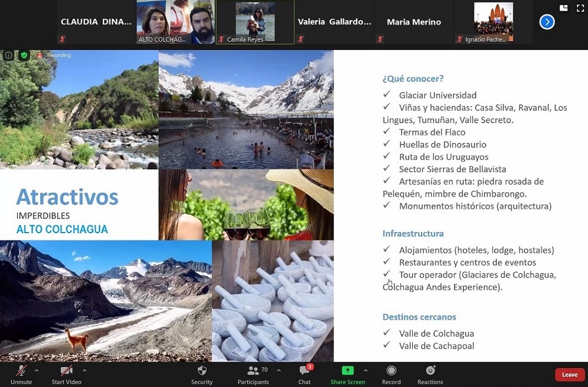Screen dimensions: 588x387
Task: Expand the arrow next to Participants
Action: (x=279, y=371)
